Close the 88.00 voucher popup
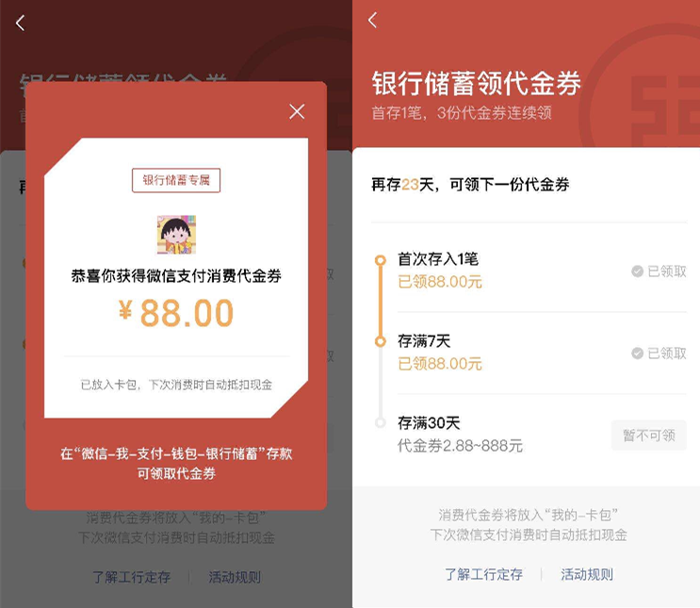The height and width of the screenshot is (608, 700). (x=297, y=111)
